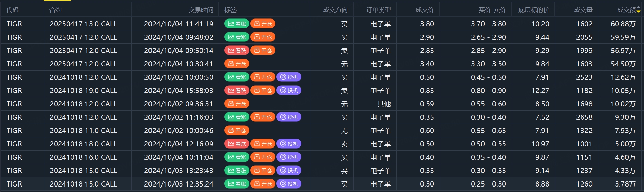Click the 订单类型 column header
Image resolution: width=644 pixels, height=192 pixels.
(x=378, y=10)
